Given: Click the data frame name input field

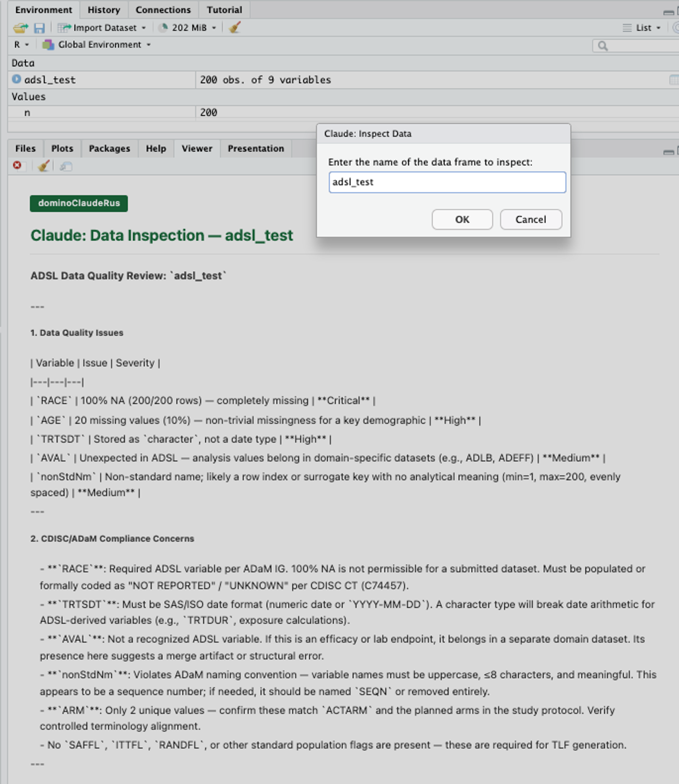Looking at the screenshot, I should click(x=447, y=182).
